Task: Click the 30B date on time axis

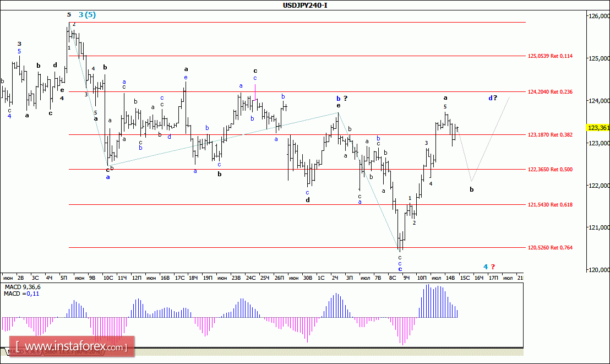Action: tap(308, 278)
